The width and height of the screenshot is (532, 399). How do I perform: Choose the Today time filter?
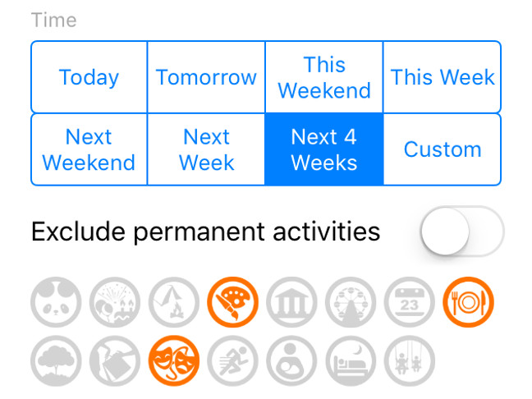(89, 77)
